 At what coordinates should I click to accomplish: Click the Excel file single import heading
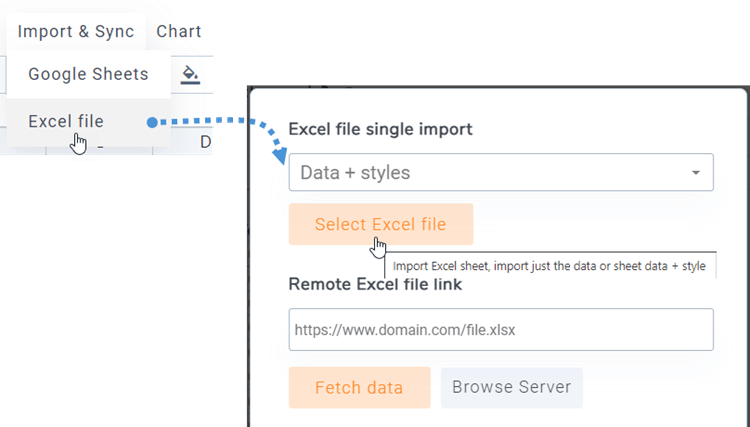point(380,129)
